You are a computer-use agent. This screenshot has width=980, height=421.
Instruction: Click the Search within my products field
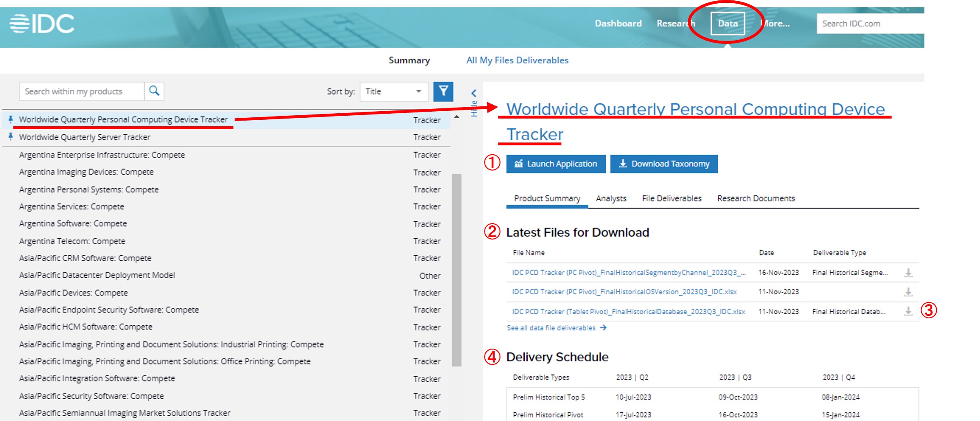(x=82, y=91)
